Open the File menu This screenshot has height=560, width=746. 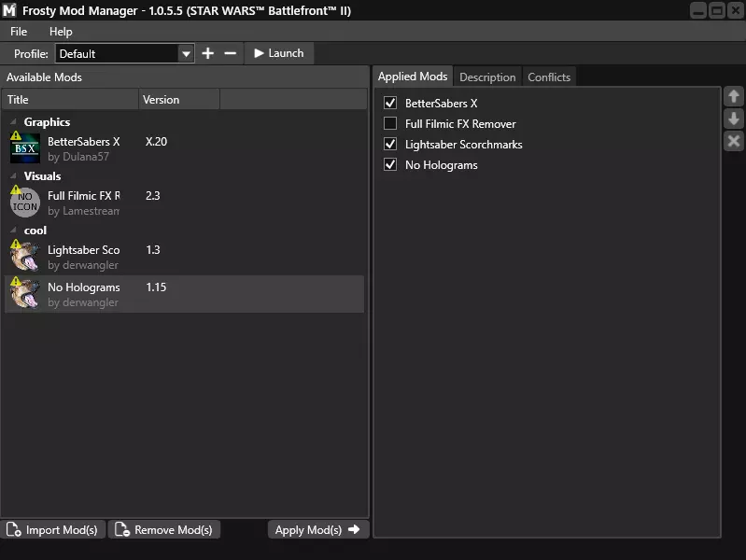coord(19,32)
